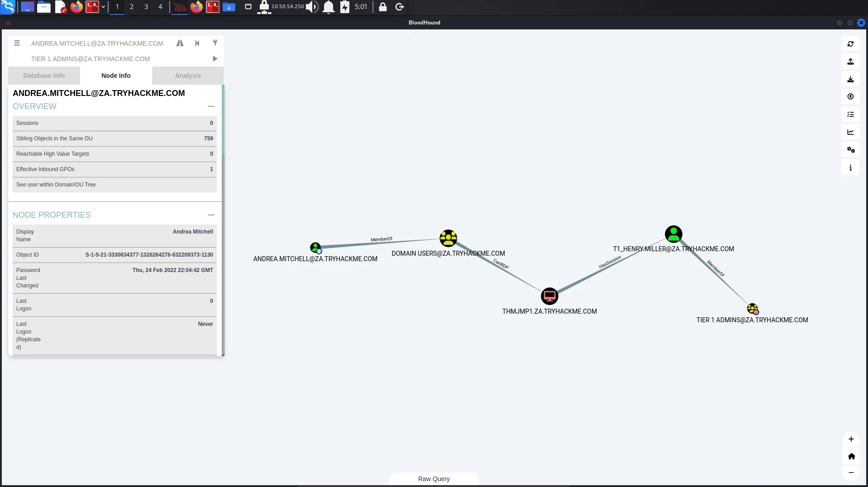Select the DOMAIN USERS group node
868x487 pixels.
448,238
